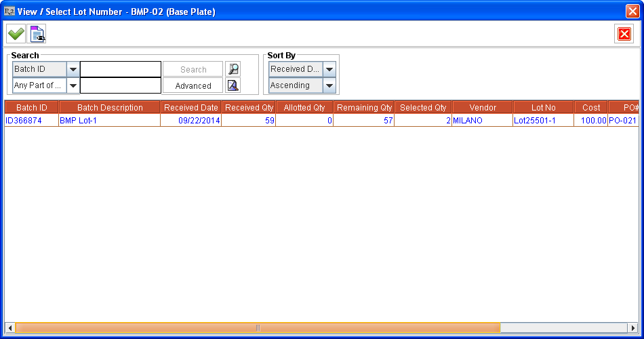Select the ID366874 batch cell

tap(32, 121)
